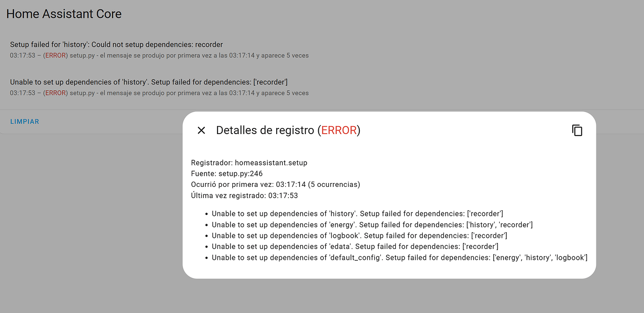Image resolution: width=644 pixels, height=313 pixels.
Task: Click the Registrador: homeassistant.setup line
Action: click(249, 163)
